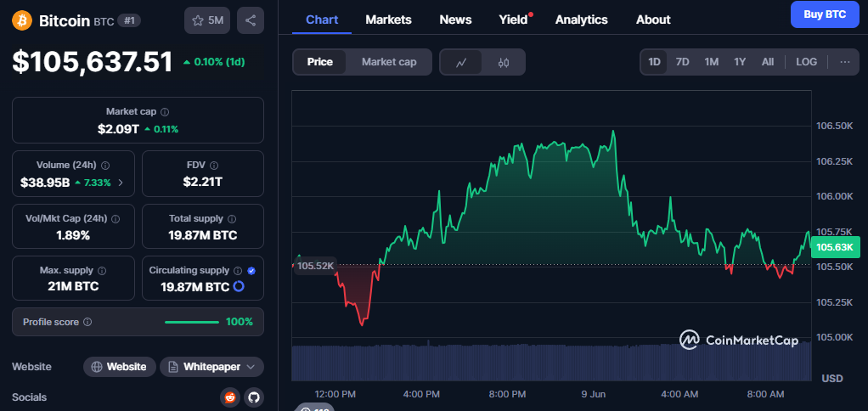Switch to candlestick chart view icon
Viewport: 868px width, 411px height.
[x=503, y=62]
